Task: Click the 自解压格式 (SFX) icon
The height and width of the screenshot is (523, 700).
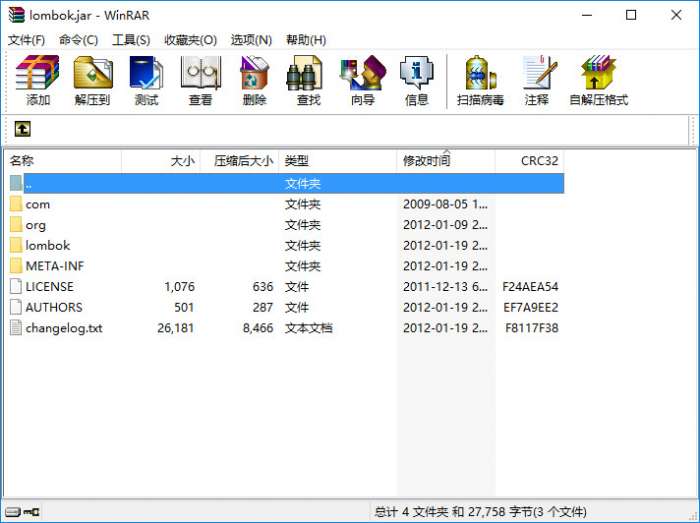Action: [x=598, y=72]
